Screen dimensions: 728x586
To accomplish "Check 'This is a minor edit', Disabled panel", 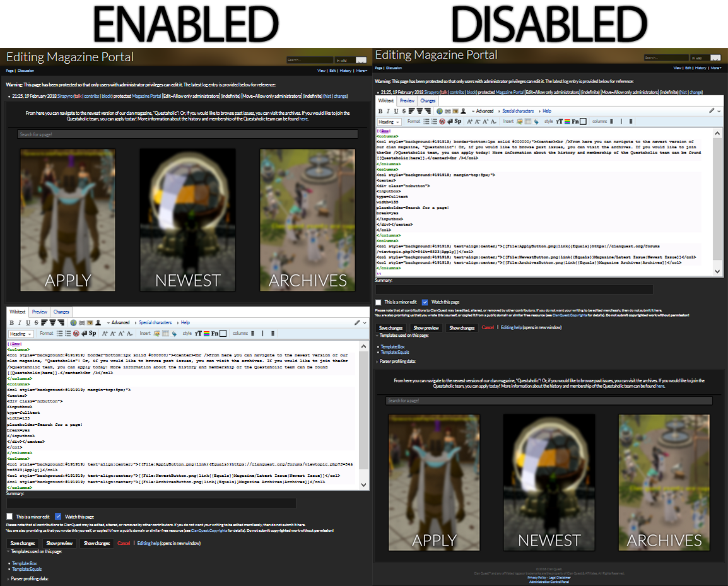I will click(x=379, y=302).
